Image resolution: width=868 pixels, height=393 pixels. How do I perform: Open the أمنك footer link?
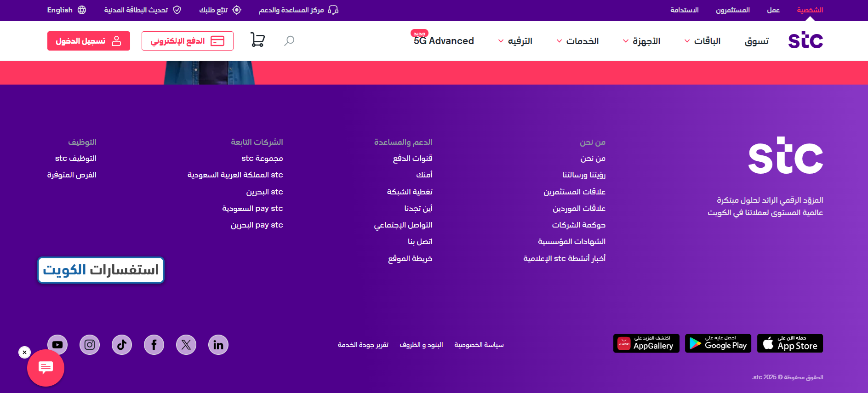424,175
